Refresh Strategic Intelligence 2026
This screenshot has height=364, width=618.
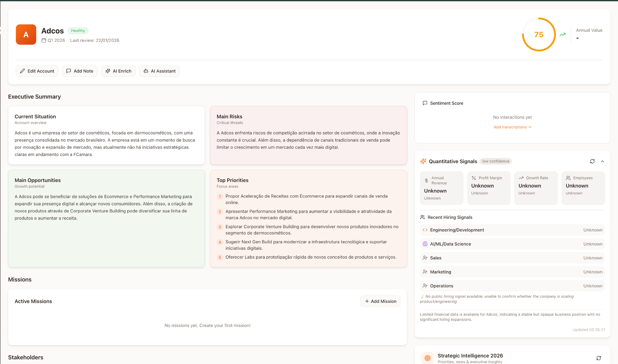tap(599, 358)
